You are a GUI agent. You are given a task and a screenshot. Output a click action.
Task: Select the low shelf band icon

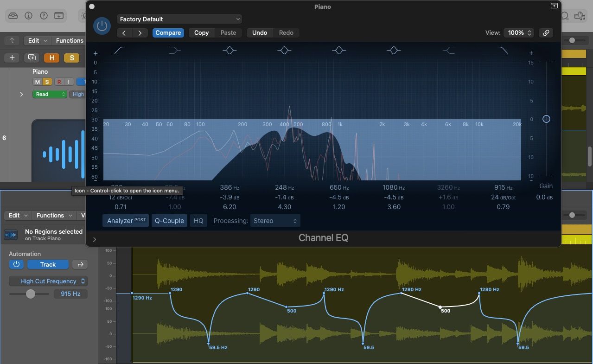174,50
